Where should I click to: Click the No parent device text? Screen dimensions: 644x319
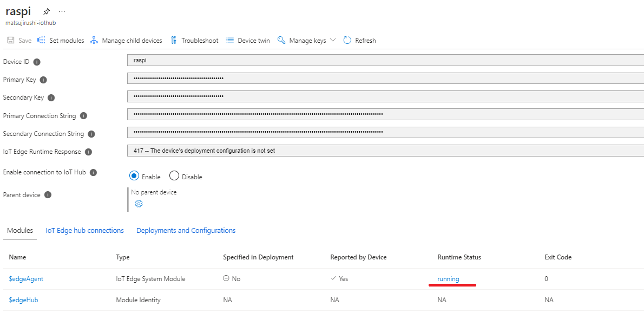click(x=154, y=192)
